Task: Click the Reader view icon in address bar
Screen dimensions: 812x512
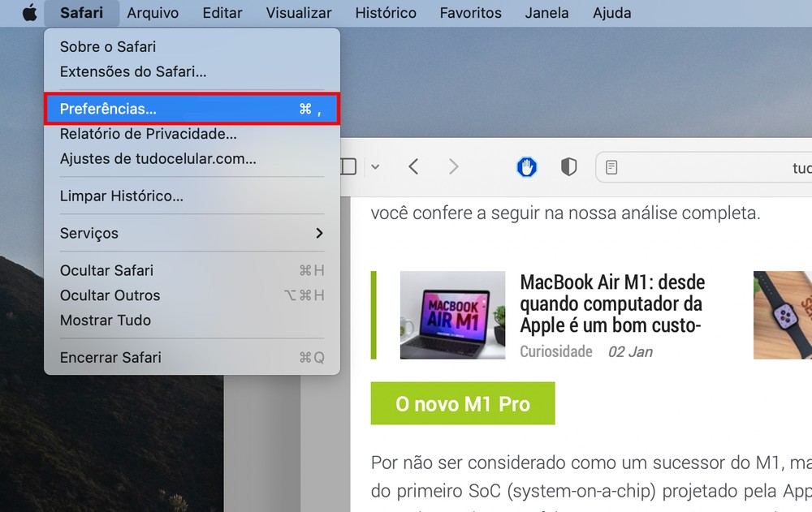Action: click(611, 167)
